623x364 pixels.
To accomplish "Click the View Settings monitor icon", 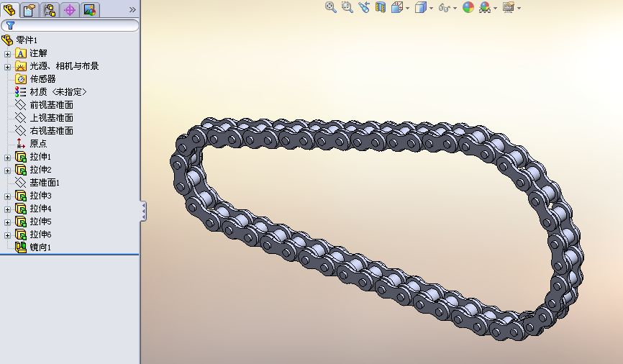I will tap(509, 7).
